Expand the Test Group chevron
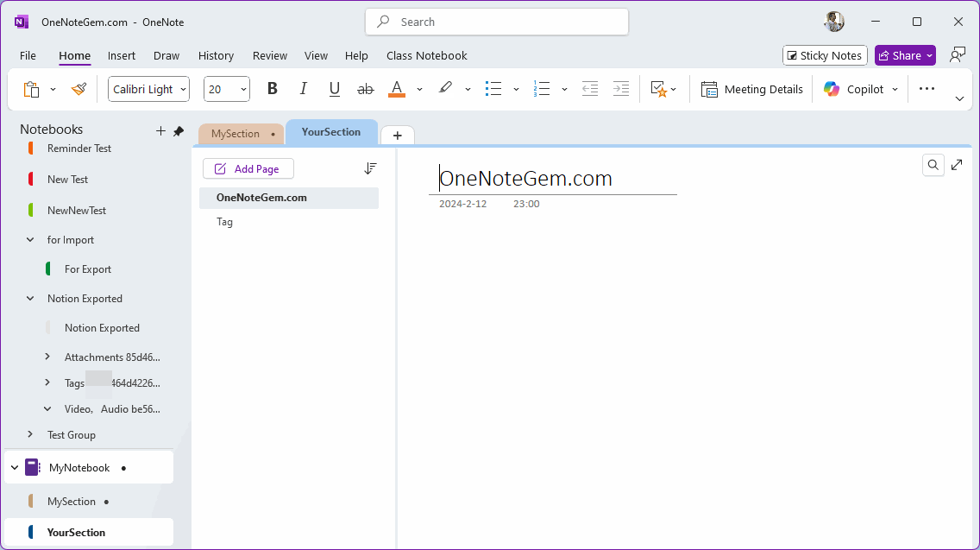Image resolution: width=980 pixels, height=550 pixels. point(30,434)
